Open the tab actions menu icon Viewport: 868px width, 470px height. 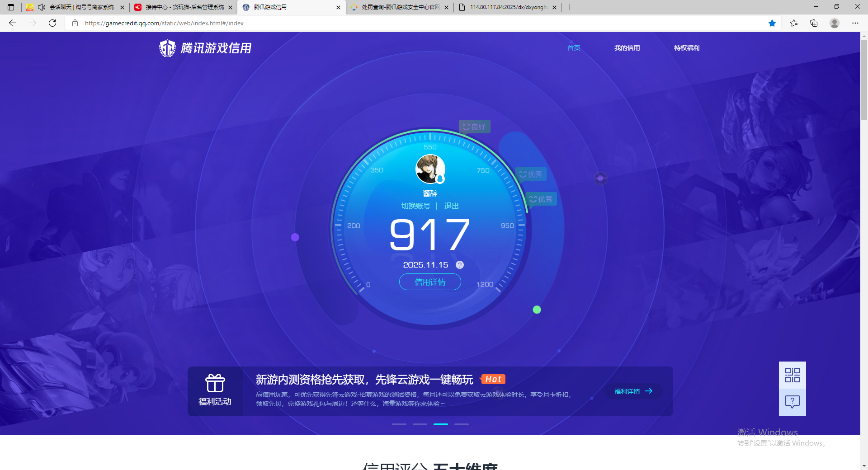tap(11, 7)
